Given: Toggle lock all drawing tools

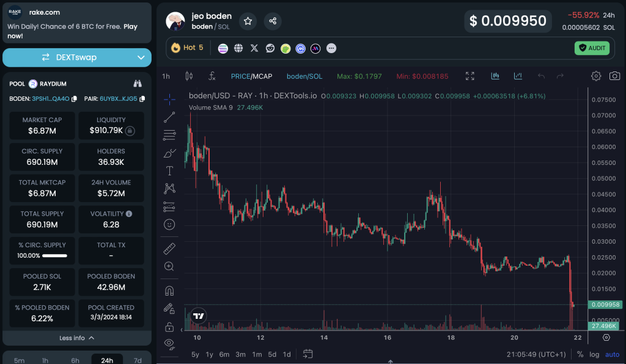Looking at the screenshot, I should [169, 327].
